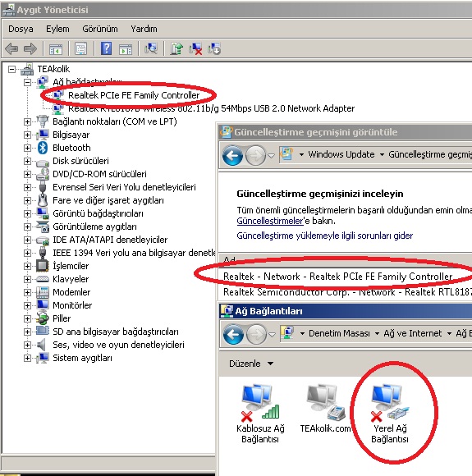
Task: Expand the Disk sürücüleri tree node
Action: pyautogui.click(x=27, y=161)
